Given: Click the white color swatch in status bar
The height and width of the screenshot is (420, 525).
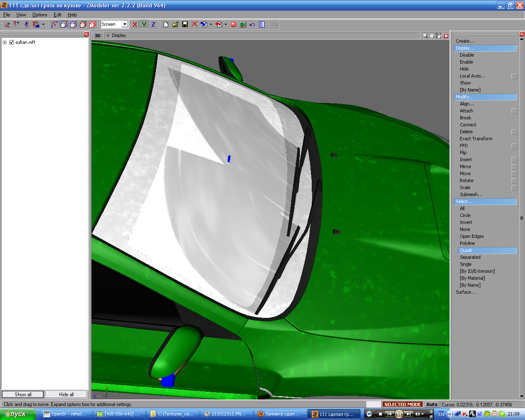Looking at the screenshot, I should point(373,404).
